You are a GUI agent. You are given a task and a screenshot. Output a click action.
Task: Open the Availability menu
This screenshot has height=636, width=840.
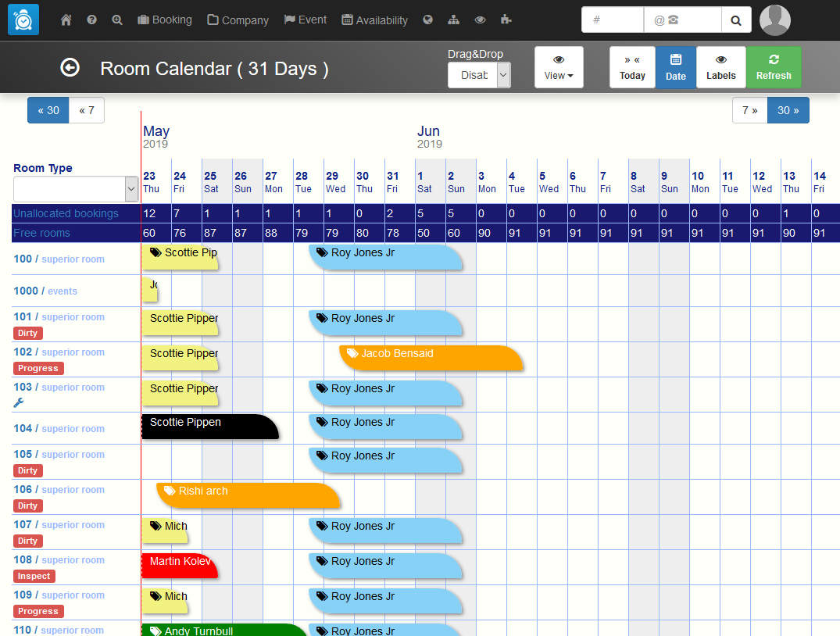[x=374, y=20]
